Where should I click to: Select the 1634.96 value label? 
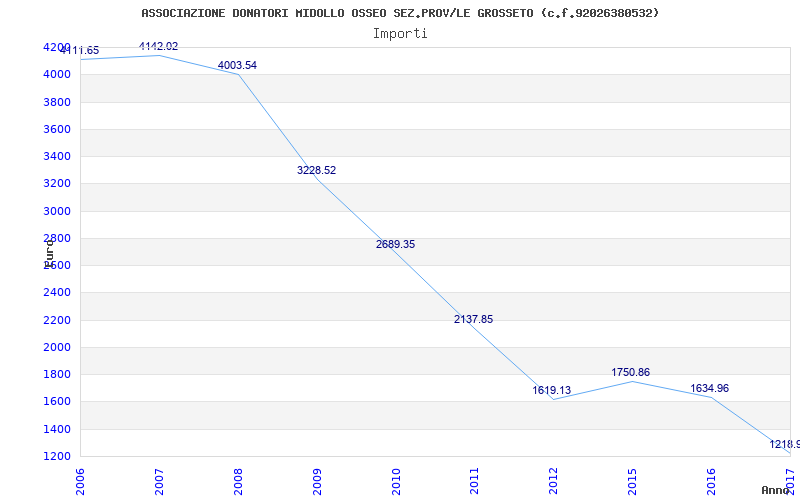[x=710, y=388]
